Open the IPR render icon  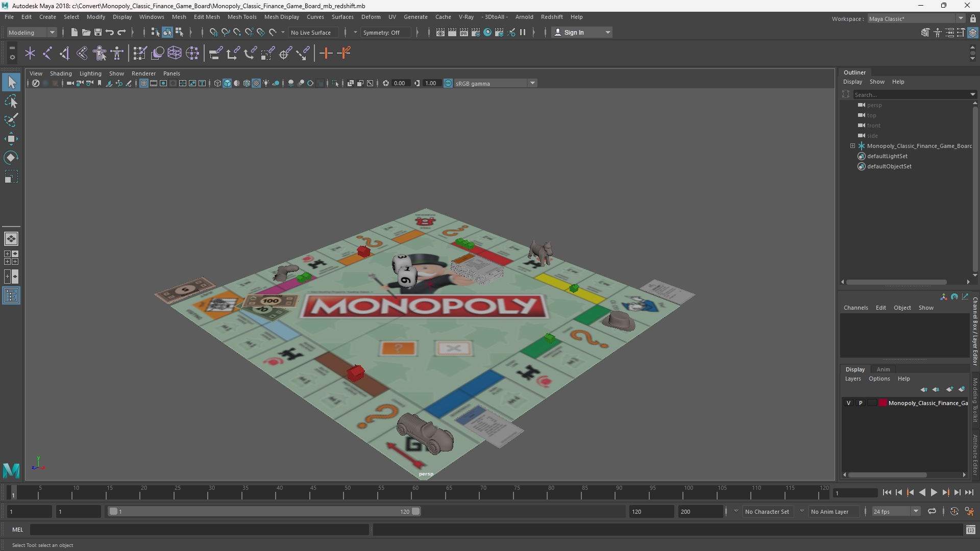click(464, 32)
